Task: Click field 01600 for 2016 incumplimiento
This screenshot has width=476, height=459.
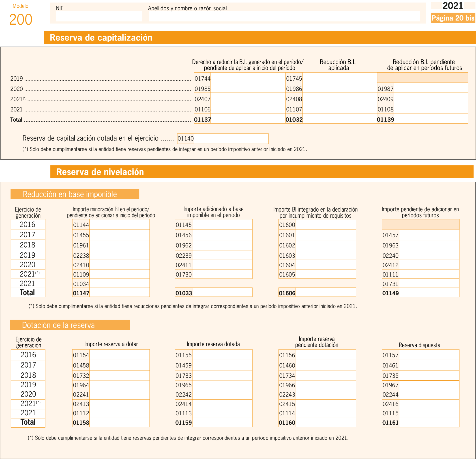Action: click(x=326, y=225)
